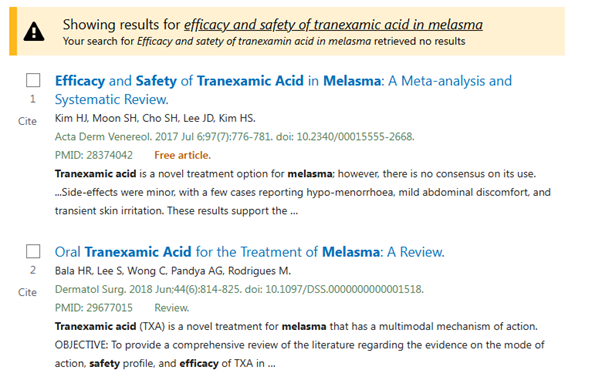602x380 pixels.
Task: Select PMID 28374042
Action: [94, 155]
